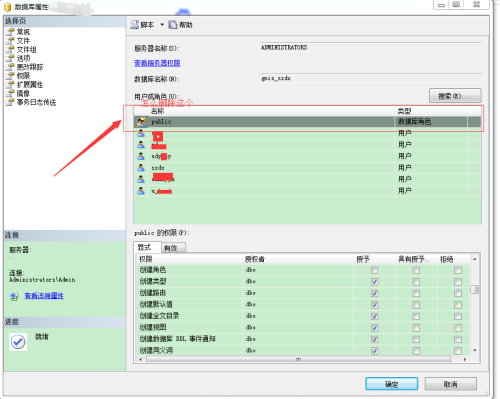This screenshot has width=500, height=399.
Task: Click the 数据库名称 field
Action: pos(370,78)
